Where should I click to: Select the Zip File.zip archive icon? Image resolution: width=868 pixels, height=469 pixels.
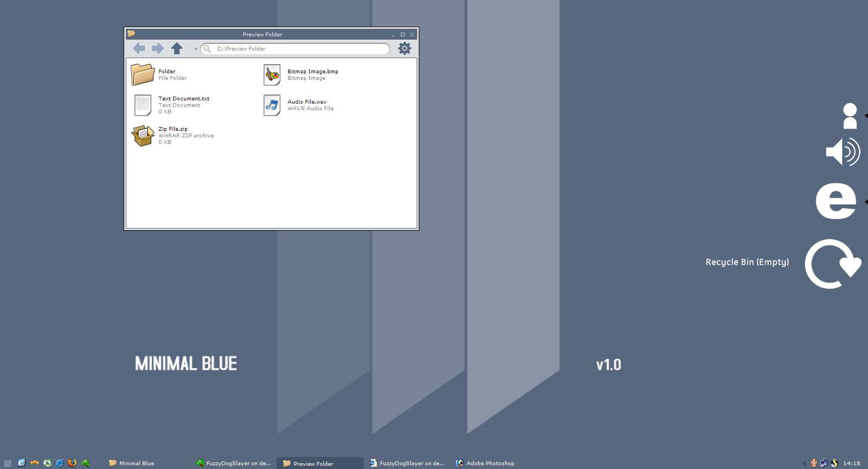pyautogui.click(x=143, y=136)
